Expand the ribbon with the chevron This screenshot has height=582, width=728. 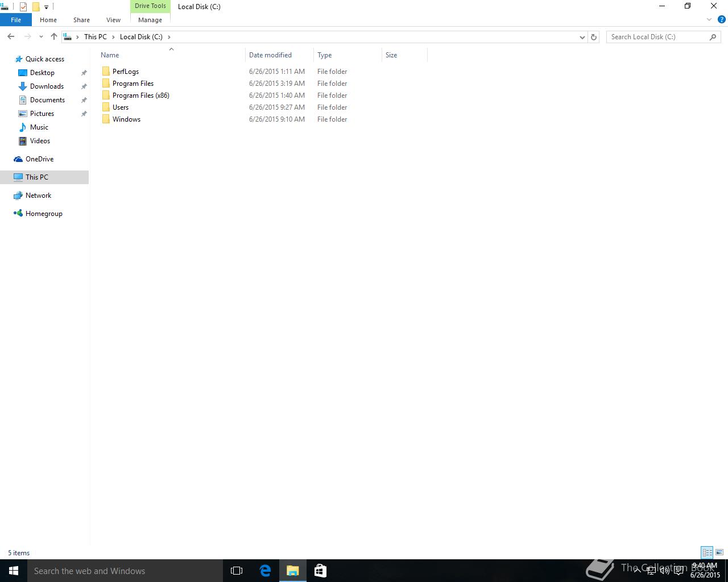(x=709, y=19)
